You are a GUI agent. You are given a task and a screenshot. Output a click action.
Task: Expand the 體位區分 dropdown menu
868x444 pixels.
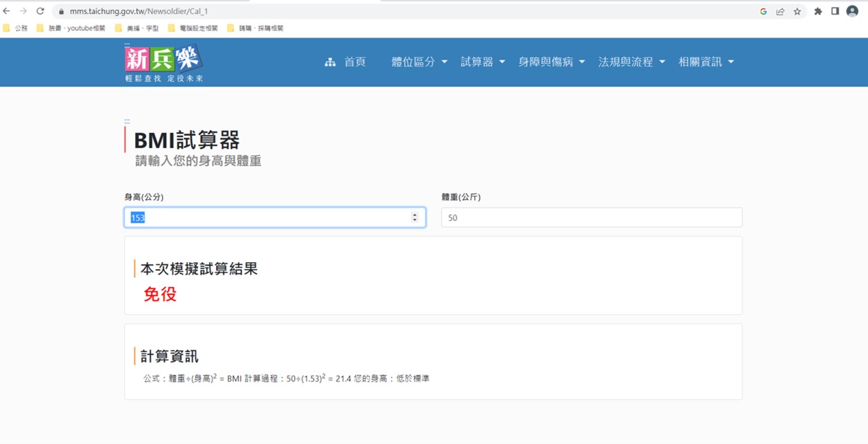[x=419, y=62]
